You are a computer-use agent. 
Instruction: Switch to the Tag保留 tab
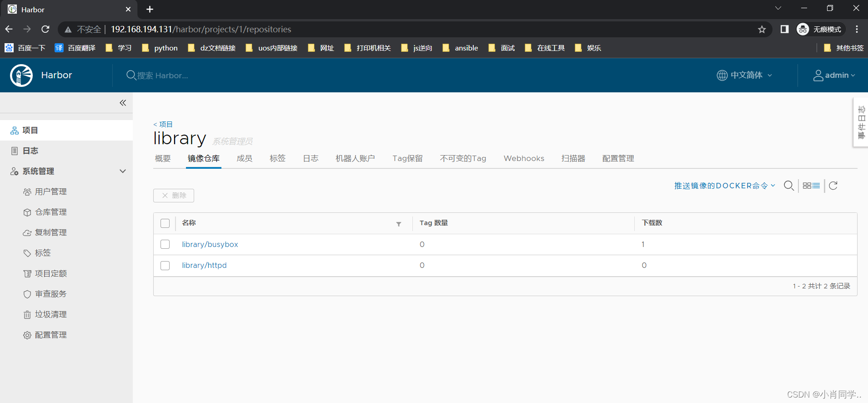click(x=407, y=158)
